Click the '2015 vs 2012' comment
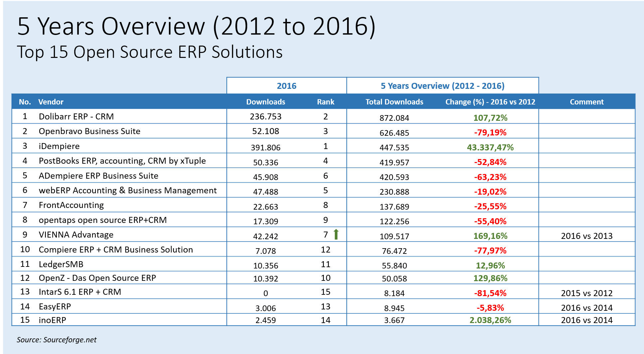This screenshot has height=354, width=644. 587,293
